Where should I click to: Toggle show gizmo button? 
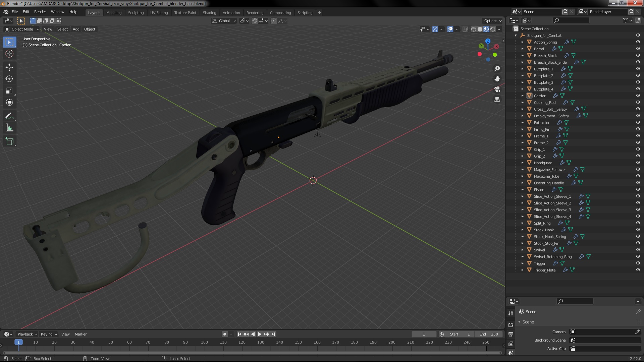(x=435, y=29)
